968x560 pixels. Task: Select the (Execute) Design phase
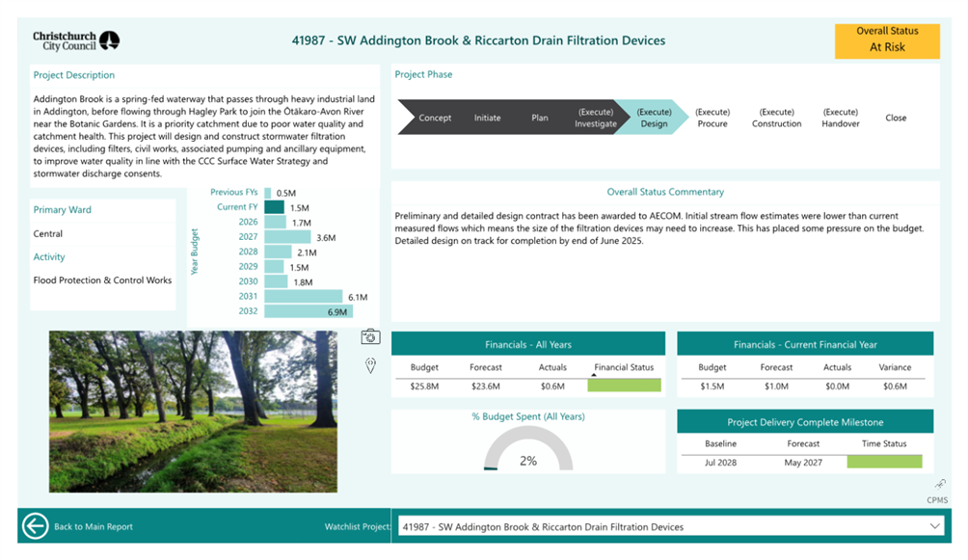click(654, 118)
